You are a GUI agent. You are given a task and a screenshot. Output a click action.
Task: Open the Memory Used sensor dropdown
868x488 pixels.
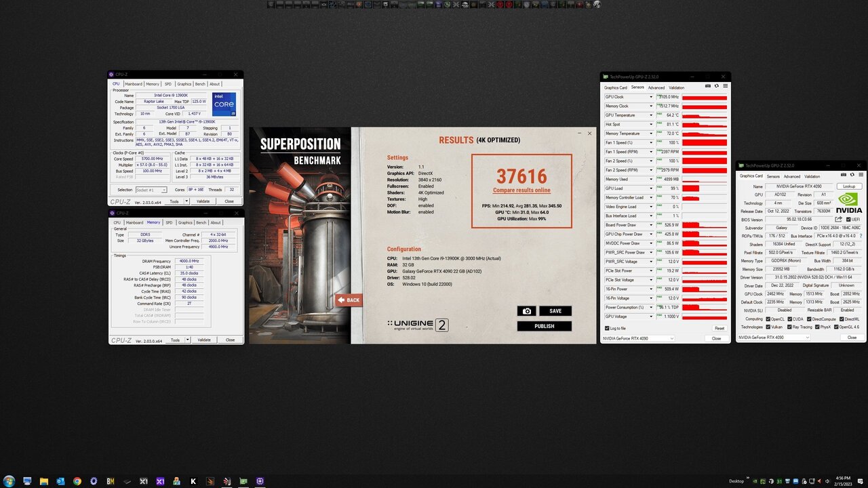(652, 179)
